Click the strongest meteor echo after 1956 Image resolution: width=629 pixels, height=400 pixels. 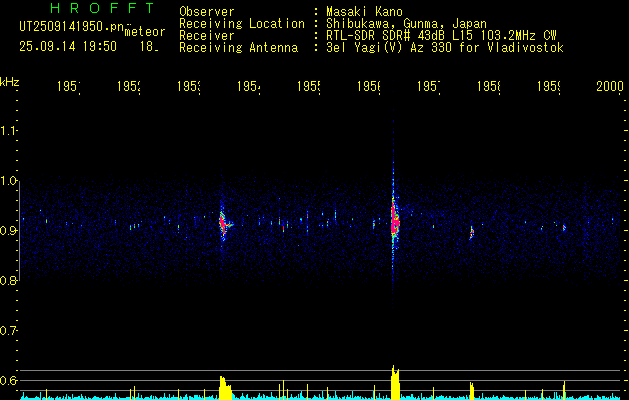coord(395,221)
